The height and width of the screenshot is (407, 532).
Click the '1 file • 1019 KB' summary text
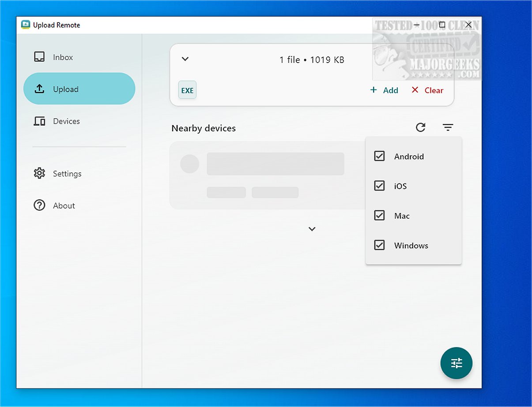coord(312,60)
